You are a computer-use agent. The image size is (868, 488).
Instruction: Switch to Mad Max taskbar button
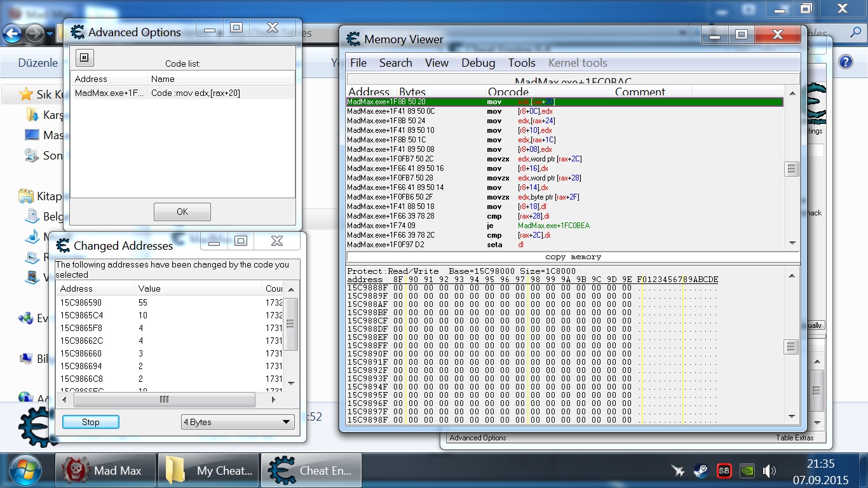106,471
